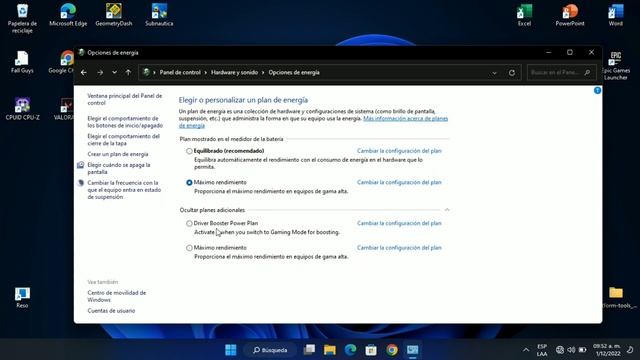The image size is (640, 360).
Task: Open sleep frequency settings link
Action: pos(124,190)
